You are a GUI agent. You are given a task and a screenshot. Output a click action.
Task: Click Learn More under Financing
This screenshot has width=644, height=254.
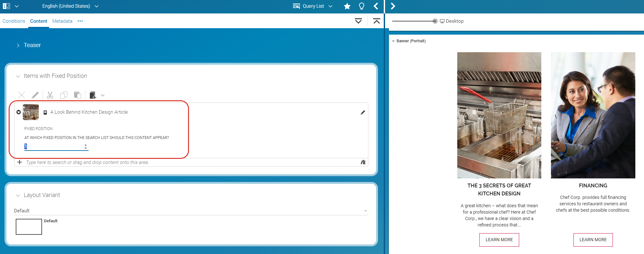(x=593, y=240)
